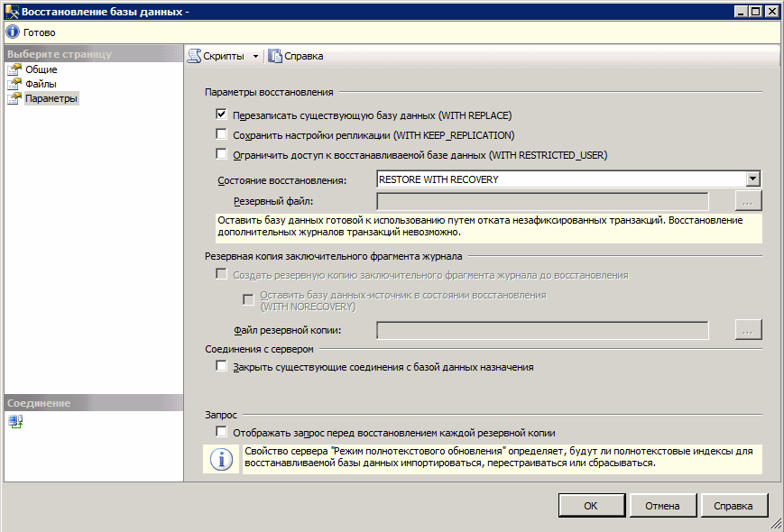
Task: Click the Отмена button
Action: coord(661,506)
